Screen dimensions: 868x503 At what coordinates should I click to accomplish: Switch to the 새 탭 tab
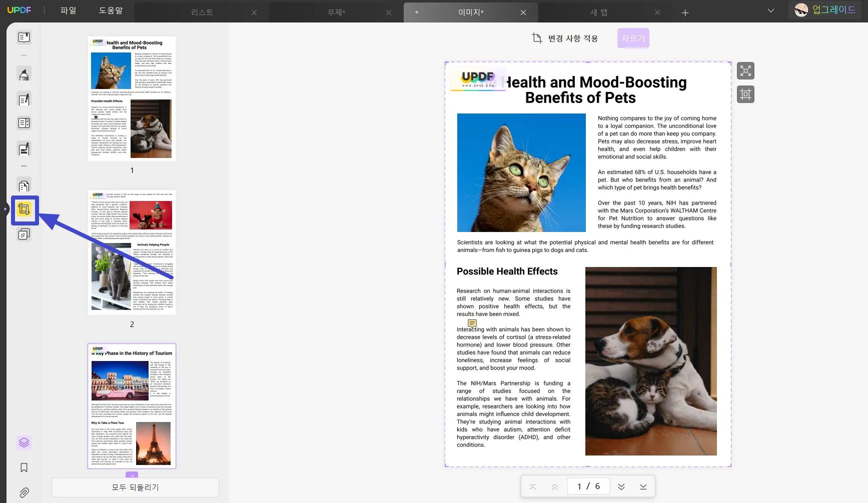click(599, 12)
